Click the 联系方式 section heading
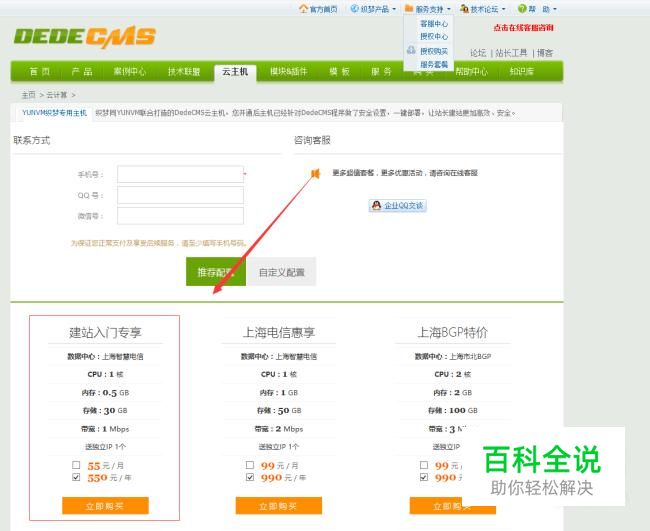This screenshot has width=650, height=531. click(32, 140)
